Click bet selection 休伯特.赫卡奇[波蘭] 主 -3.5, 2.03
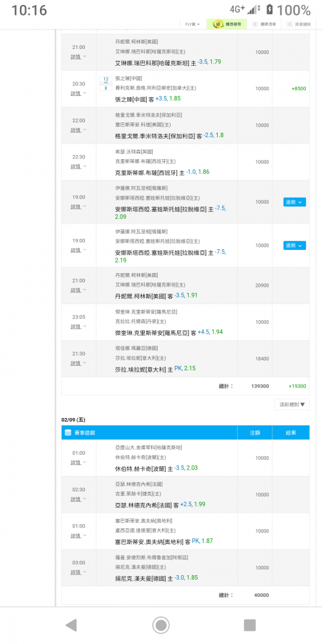322x644 pixels. point(157,468)
